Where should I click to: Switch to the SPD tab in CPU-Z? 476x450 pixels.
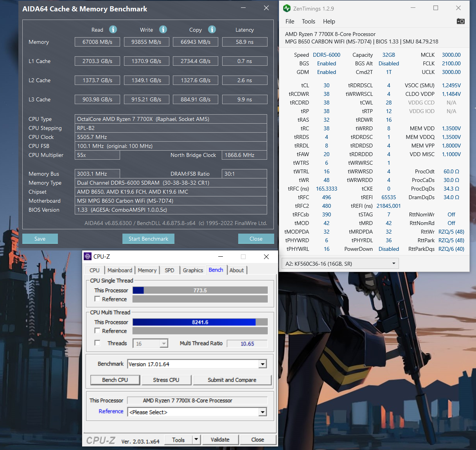point(169,270)
